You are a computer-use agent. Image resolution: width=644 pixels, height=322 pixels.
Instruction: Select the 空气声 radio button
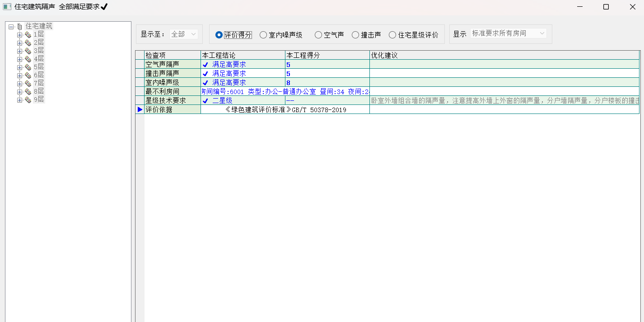pyautogui.click(x=318, y=35)
